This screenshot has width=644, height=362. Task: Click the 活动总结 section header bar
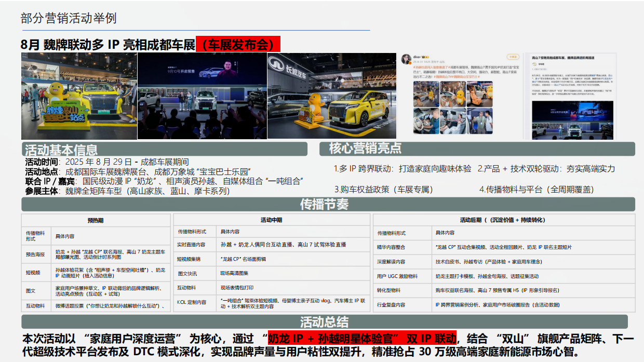coord(325,321)
